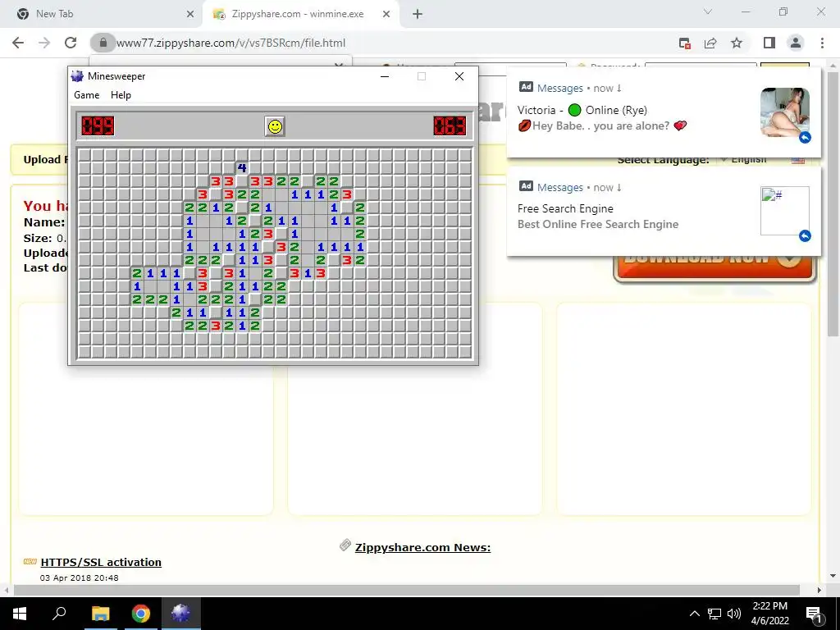Go back to the previous page

click(18, 43)
